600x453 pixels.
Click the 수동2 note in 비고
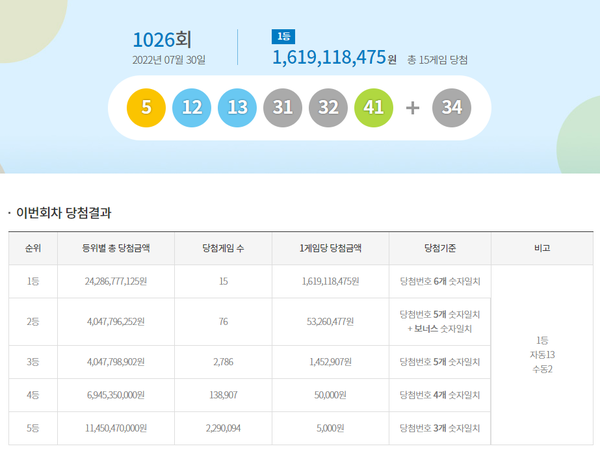pyautogui.click(x=542, y=369)
